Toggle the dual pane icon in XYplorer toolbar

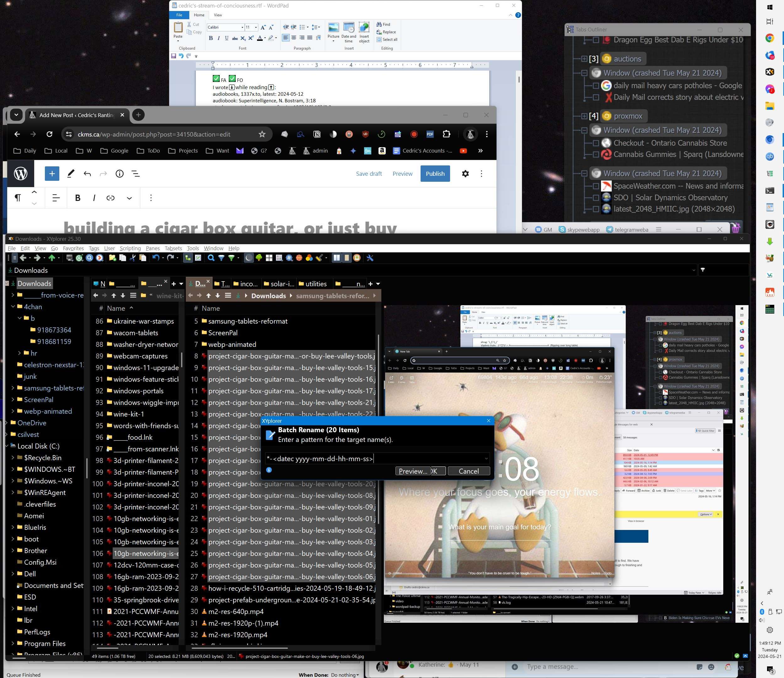[x=336, y=258]
